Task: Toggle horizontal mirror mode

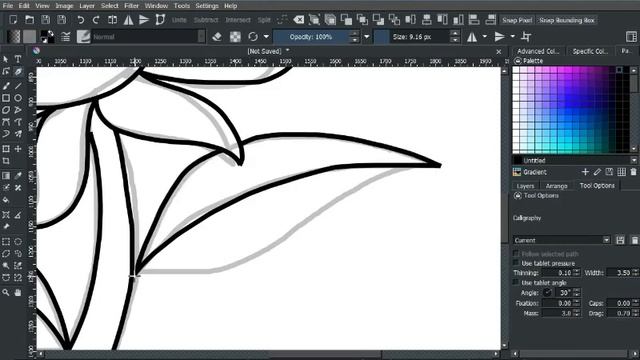Action: pos(472,37)
